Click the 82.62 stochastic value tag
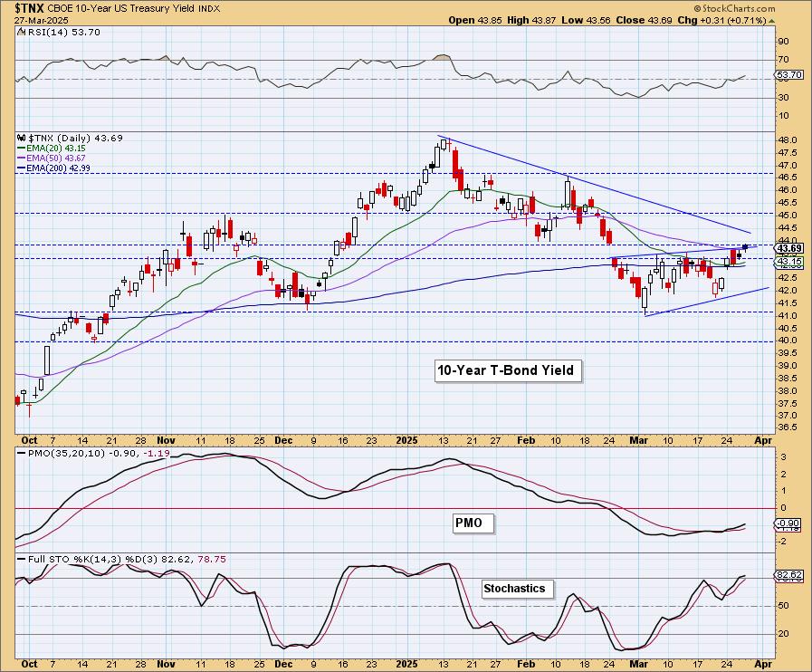The height and width of the screenshot is (672, 812). pyautogui.click(x=789, y=574)
